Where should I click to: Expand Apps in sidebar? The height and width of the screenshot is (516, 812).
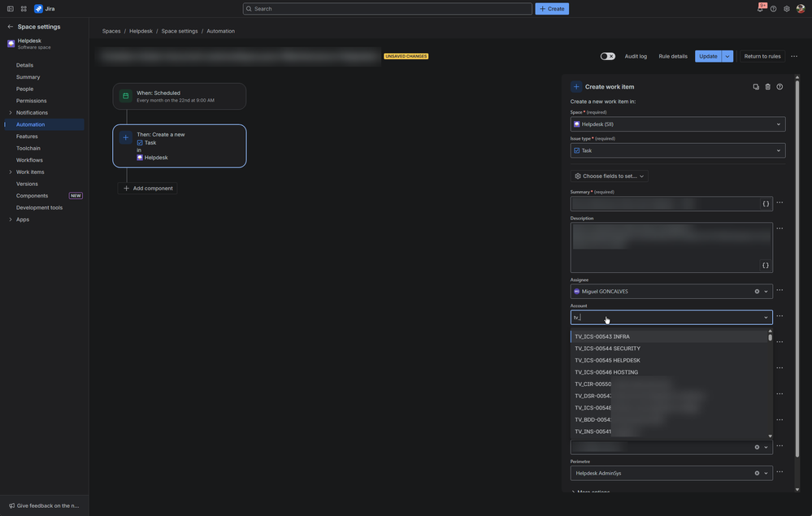click(11, 219)
